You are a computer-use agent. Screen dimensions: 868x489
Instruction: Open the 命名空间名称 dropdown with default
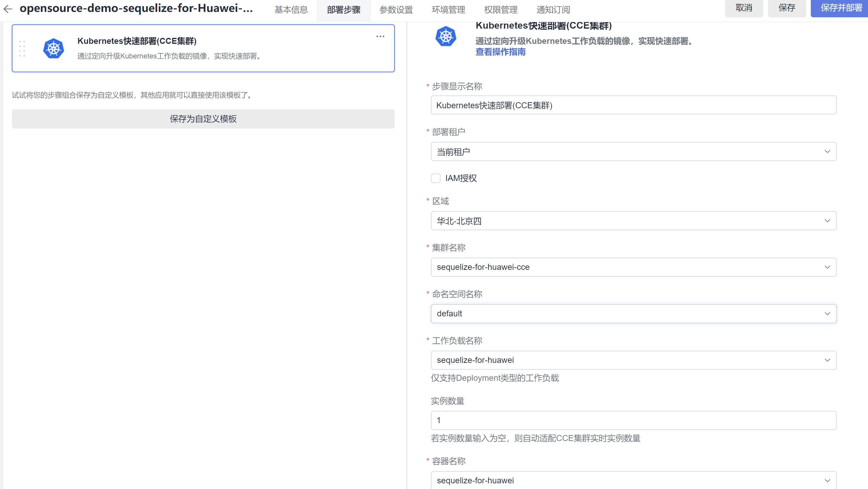click(633, 314)
